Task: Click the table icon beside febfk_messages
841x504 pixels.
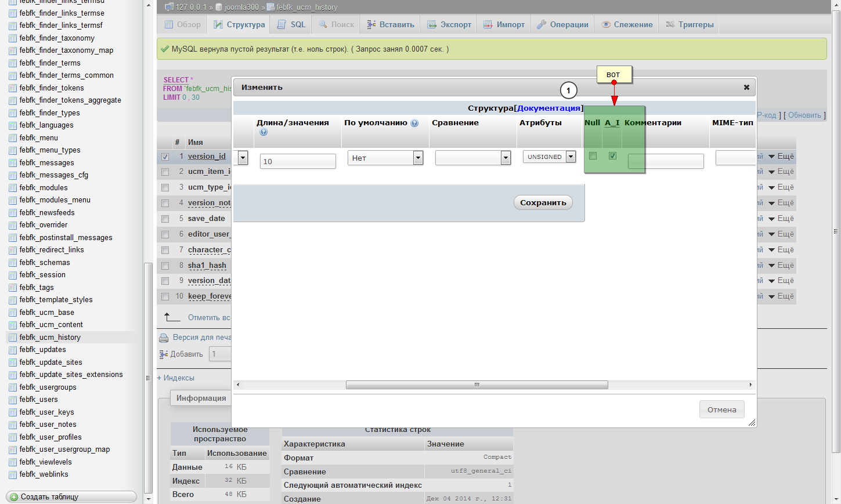Action: click(x=13, y=163)
